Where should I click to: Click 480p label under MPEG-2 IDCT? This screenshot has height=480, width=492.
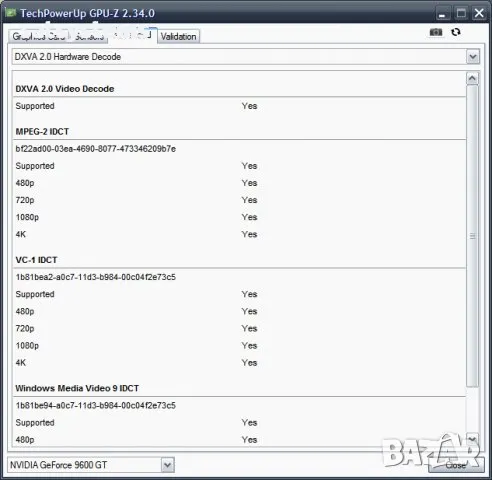[25, 183]
